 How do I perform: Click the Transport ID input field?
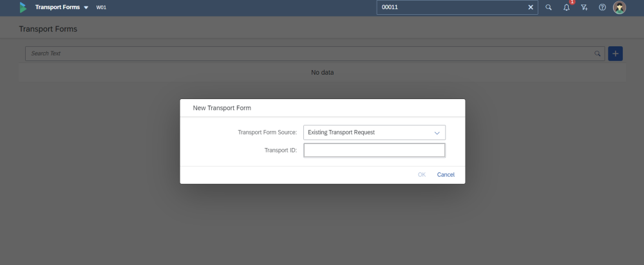click(x=374, y=151)
